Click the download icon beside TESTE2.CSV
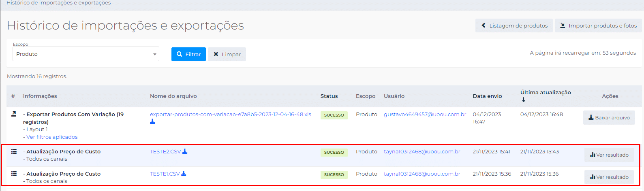The height and width of the screenshot is (191, 644). pos(185,151)
